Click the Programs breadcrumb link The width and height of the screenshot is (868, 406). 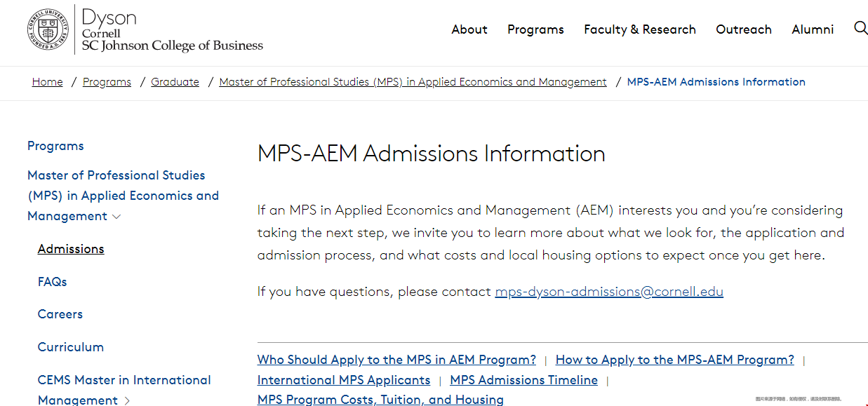[107, 82]
